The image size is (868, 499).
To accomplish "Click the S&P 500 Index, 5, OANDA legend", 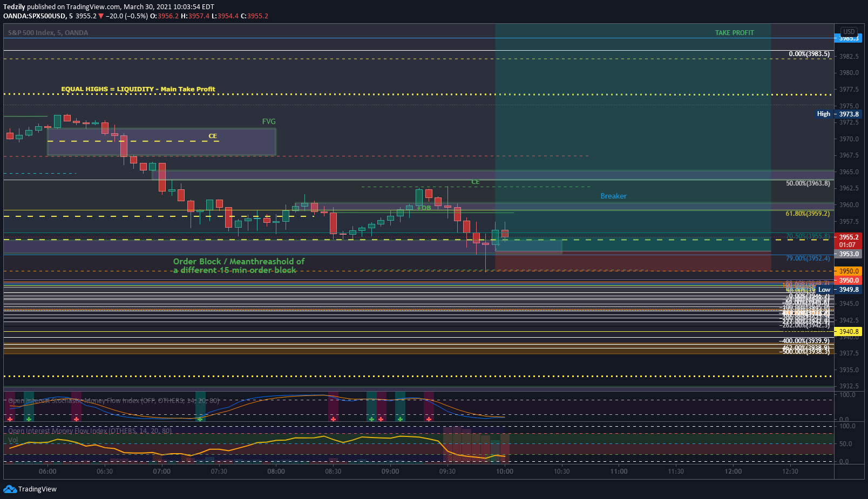I will tap(48, 32).
